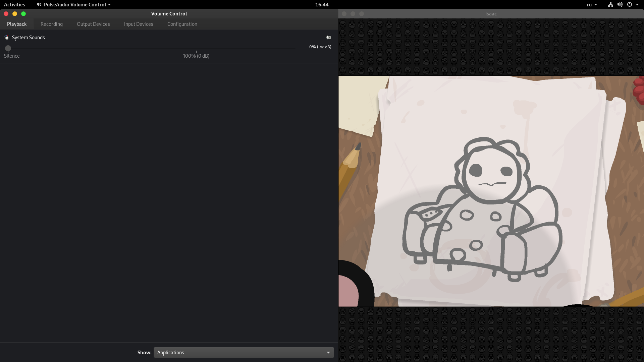The width and height of the screenshot is (644, 362).
Task: Switch to the Playback tab
Action: [17, 24]
